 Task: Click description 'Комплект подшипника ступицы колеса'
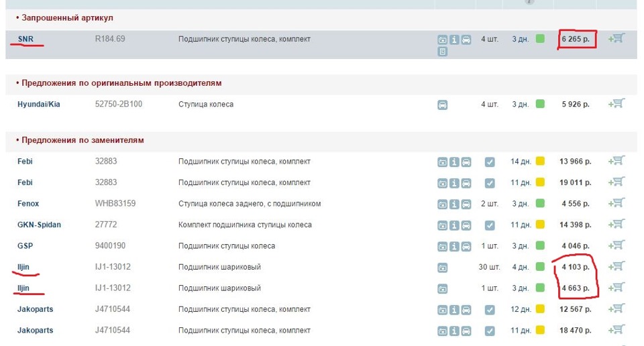click(x=246, y=225)
